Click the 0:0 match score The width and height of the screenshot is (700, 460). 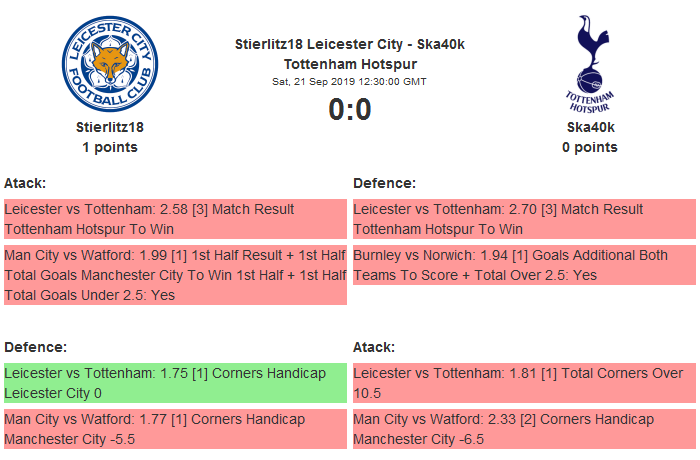coord(350,109)
